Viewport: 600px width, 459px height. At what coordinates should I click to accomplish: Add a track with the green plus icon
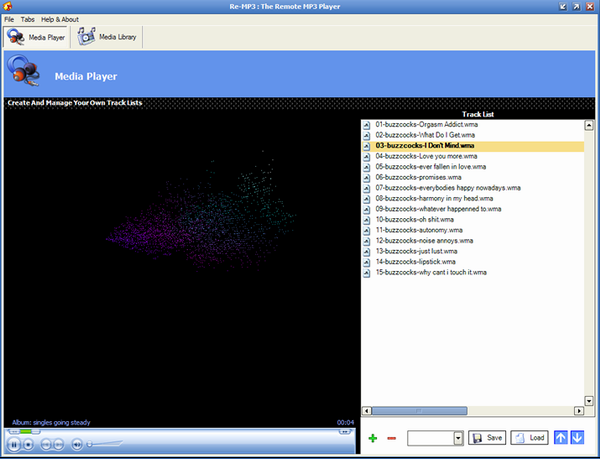(x=373, y=438)
